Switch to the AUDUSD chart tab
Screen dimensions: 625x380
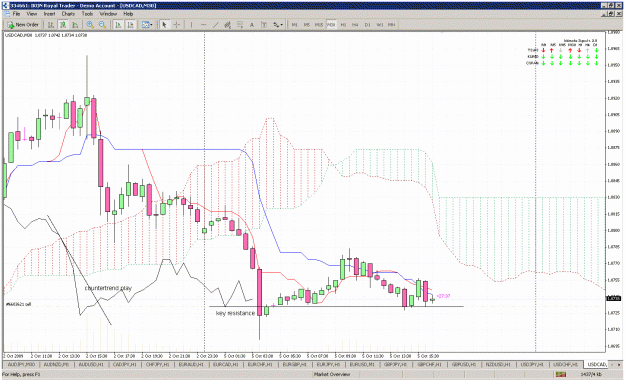pos(91,364)
